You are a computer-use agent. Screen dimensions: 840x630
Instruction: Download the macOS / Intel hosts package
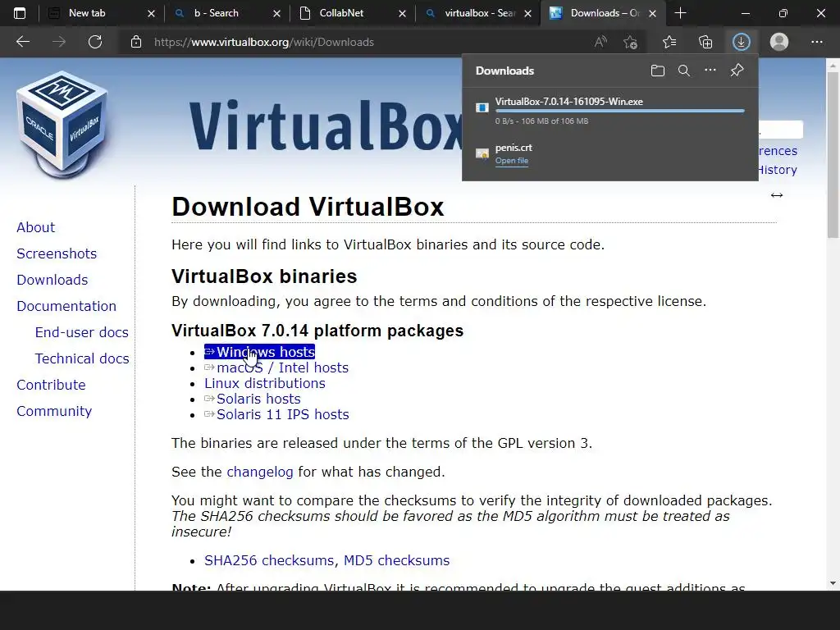(276, 367)
